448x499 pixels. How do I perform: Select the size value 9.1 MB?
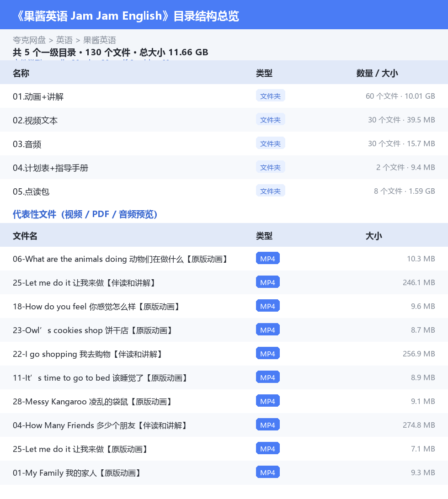click(x=423, y=401)
